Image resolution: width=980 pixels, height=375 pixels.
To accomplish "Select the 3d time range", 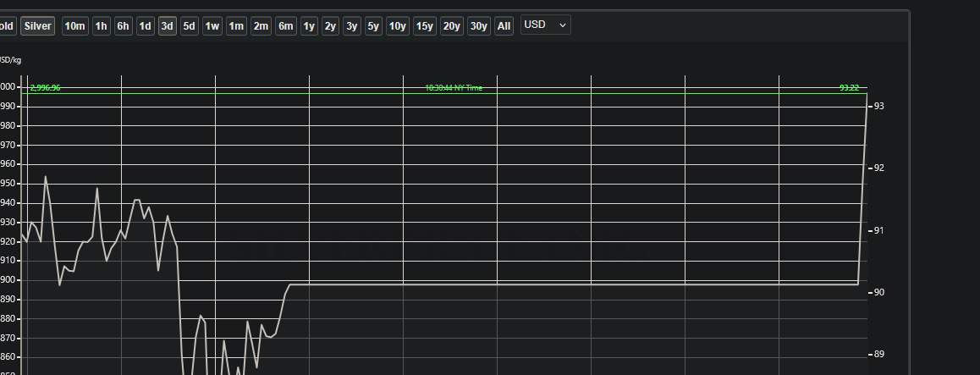I will 167,26.
